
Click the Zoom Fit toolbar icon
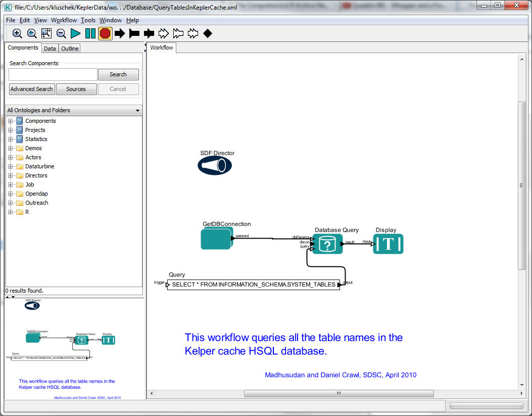(x=46, y=33)
